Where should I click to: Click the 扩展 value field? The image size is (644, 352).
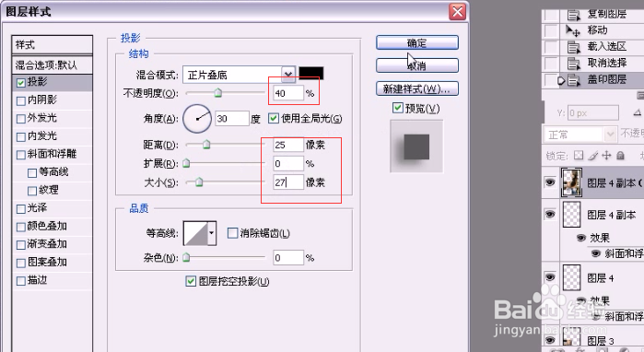[288, 163]
